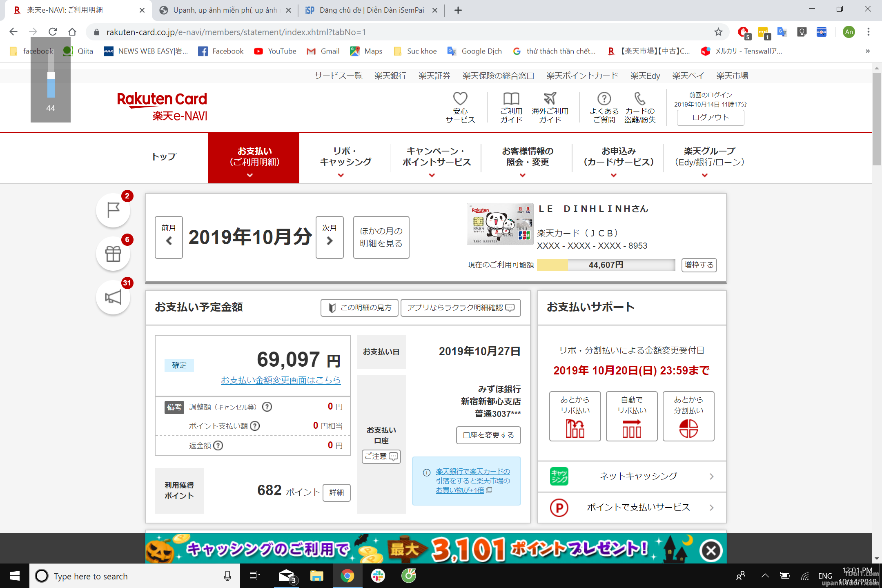Expand お申込み(カード/サービス) menu

618,158
